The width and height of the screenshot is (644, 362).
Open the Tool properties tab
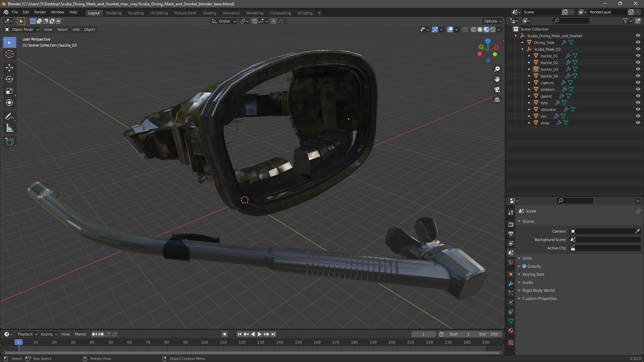pyautogui.click(x=511, y=213)
